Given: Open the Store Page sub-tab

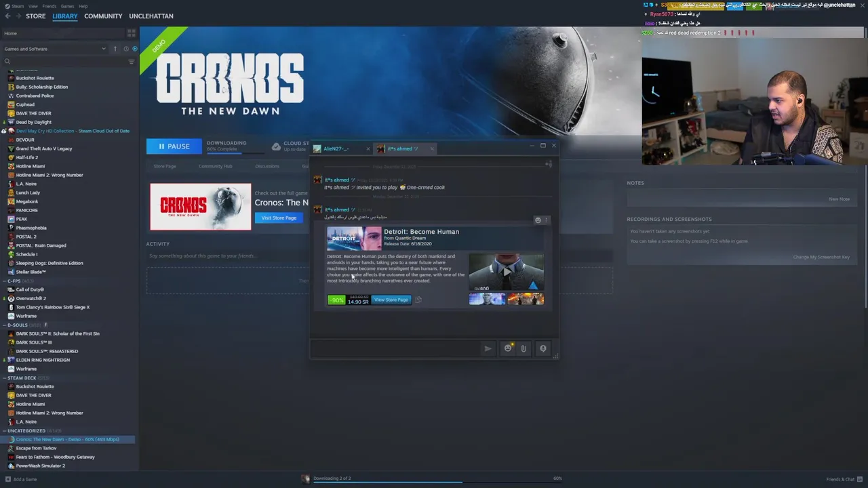Looking at the screenshot, I should 165,166.
